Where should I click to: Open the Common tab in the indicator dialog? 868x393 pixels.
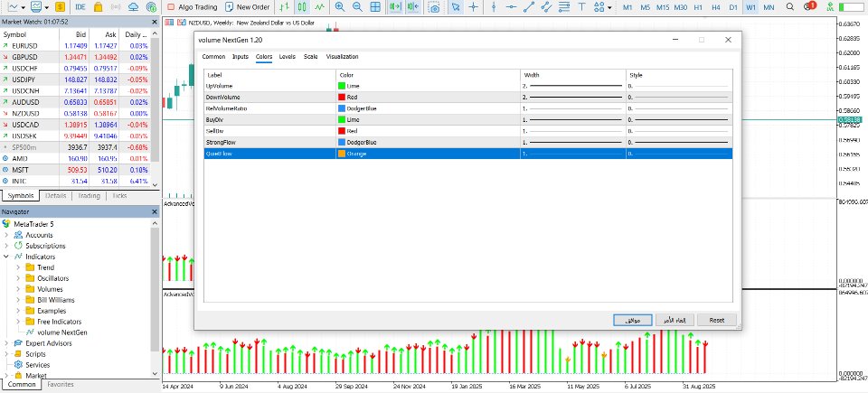213,56
